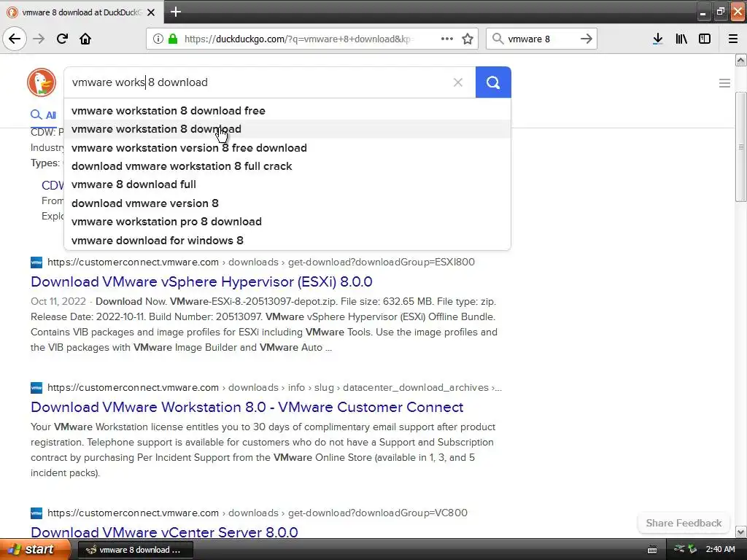
Task: Reload the current page
Action: click(x=62, y=39)
